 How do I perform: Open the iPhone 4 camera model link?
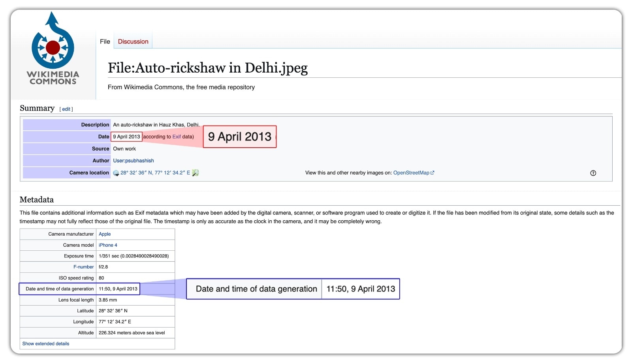(108, 245)
